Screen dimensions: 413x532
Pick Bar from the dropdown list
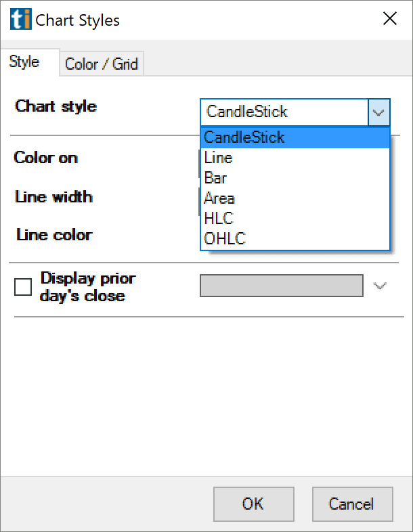pos(295,178)
